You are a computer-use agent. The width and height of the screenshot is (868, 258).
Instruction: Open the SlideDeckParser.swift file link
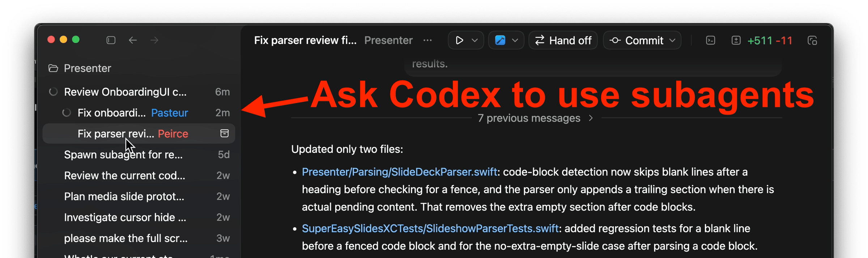(399, 172)
